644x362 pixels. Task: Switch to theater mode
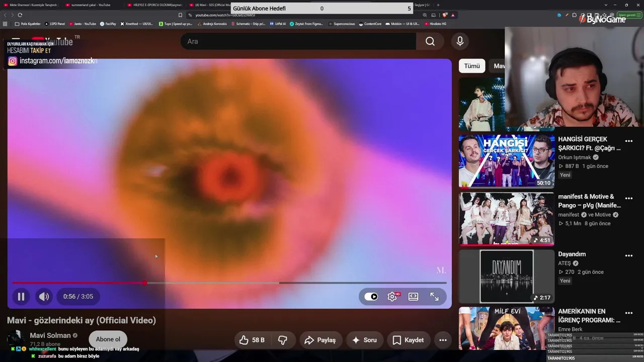tap(413, 297)
